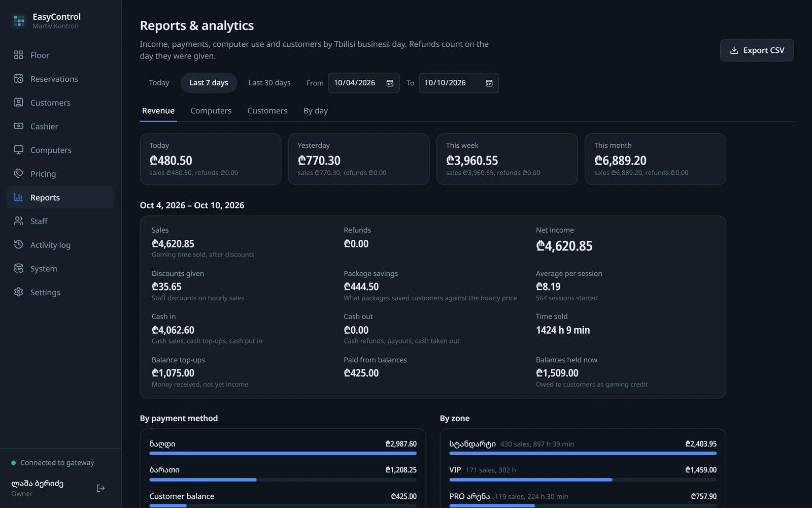This screenshot has width=812, height=508.
Task: Click the PRO არენა zone row label
Action: click(x=469, y=496)
